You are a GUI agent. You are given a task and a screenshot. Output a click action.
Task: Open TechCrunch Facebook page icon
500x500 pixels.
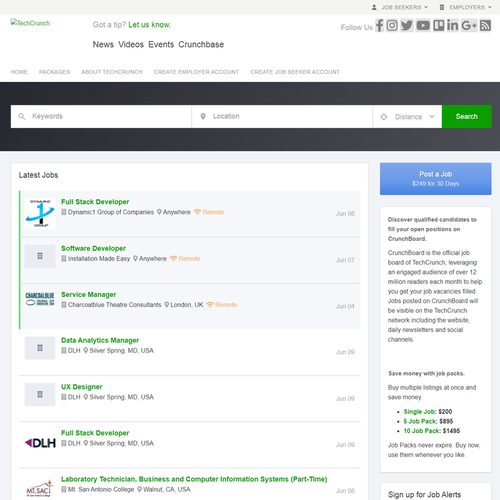pyautogui.click(x=380, y=25)
